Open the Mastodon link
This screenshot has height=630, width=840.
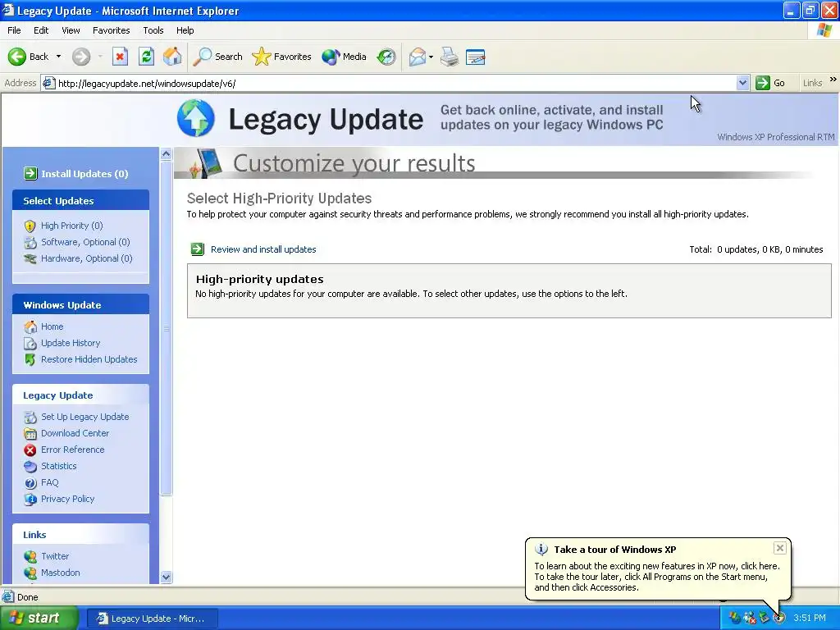(x=61, y=573)
